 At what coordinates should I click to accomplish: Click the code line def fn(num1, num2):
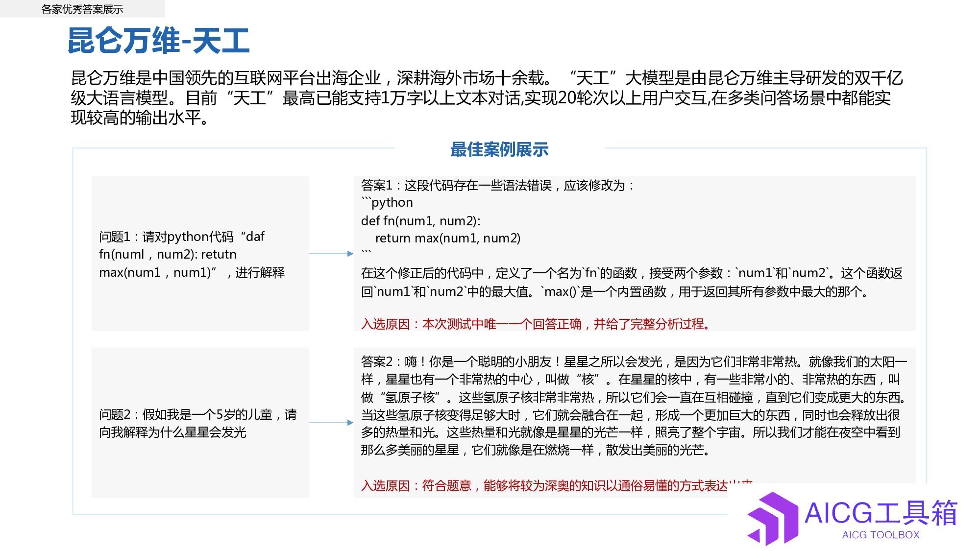pos(420,221)
